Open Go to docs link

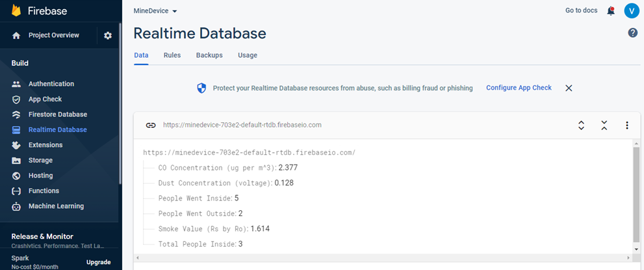point(581,10)
